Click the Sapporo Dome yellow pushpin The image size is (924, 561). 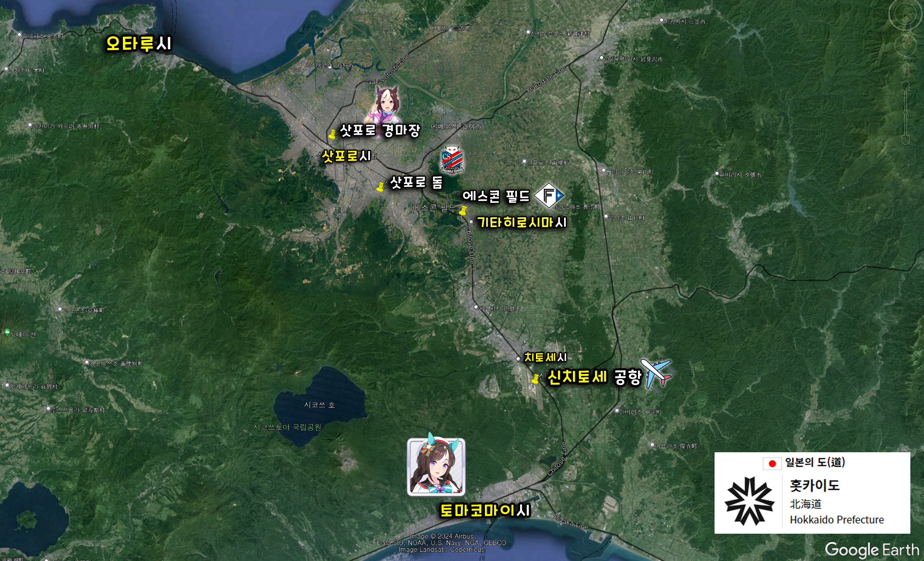tap(380, 187)
